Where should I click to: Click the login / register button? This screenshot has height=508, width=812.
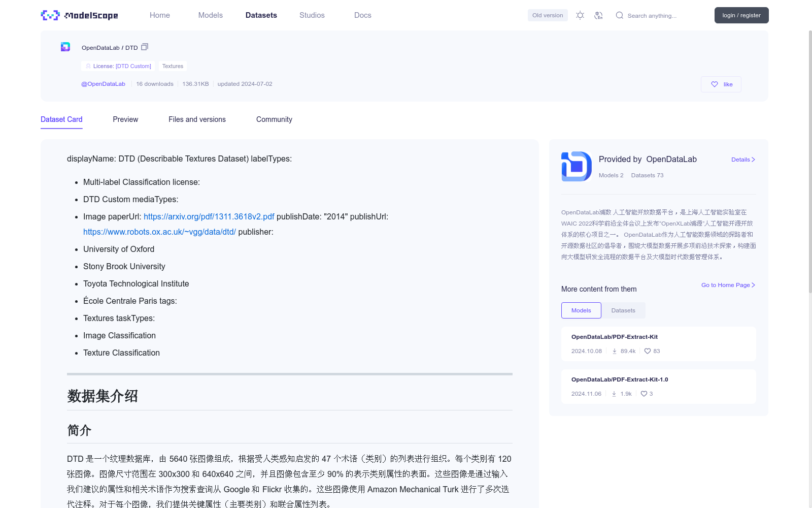coord(741,15)
